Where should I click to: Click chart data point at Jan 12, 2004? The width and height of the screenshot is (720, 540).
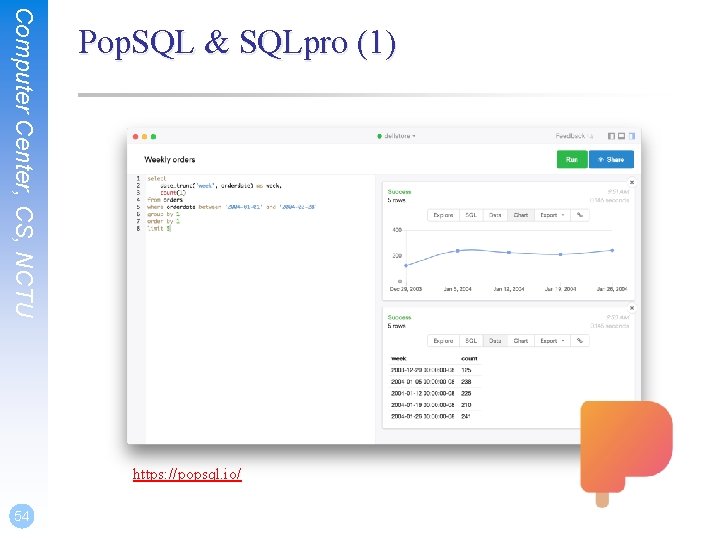(x=509, y=253)
